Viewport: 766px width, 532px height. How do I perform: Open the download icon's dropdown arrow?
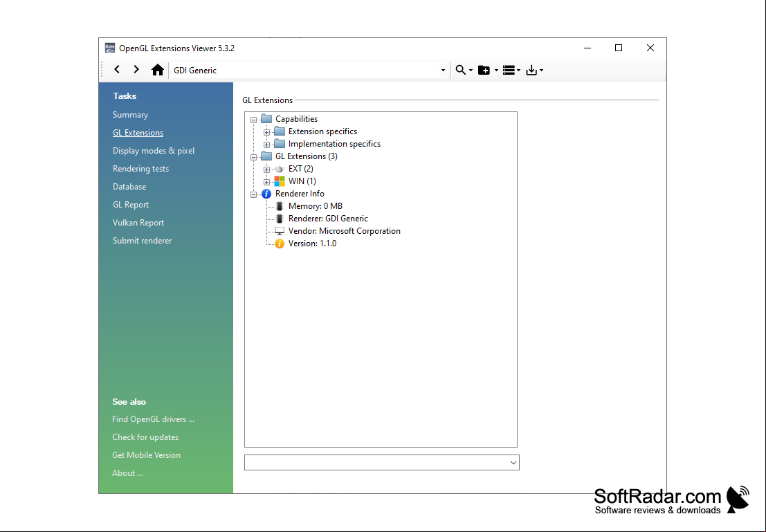[541, 71]
